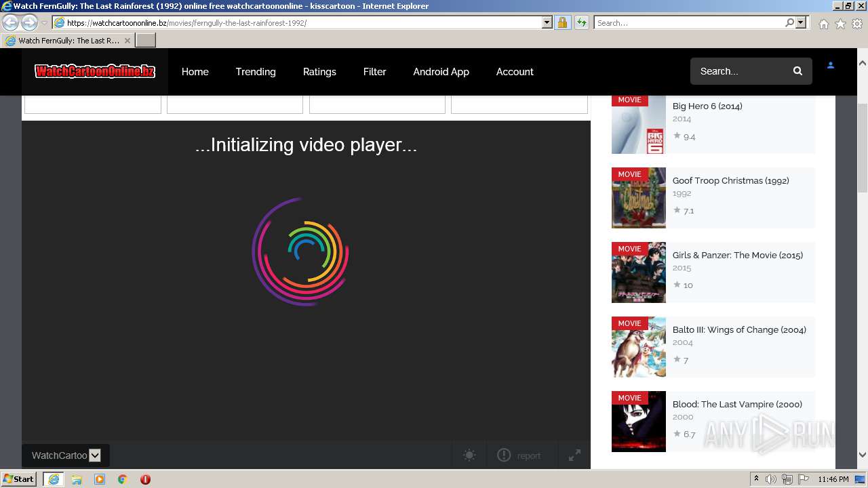Open the Home menu item
The width and height of the screenshot is (868, 488).
click(x=195, y=71)
